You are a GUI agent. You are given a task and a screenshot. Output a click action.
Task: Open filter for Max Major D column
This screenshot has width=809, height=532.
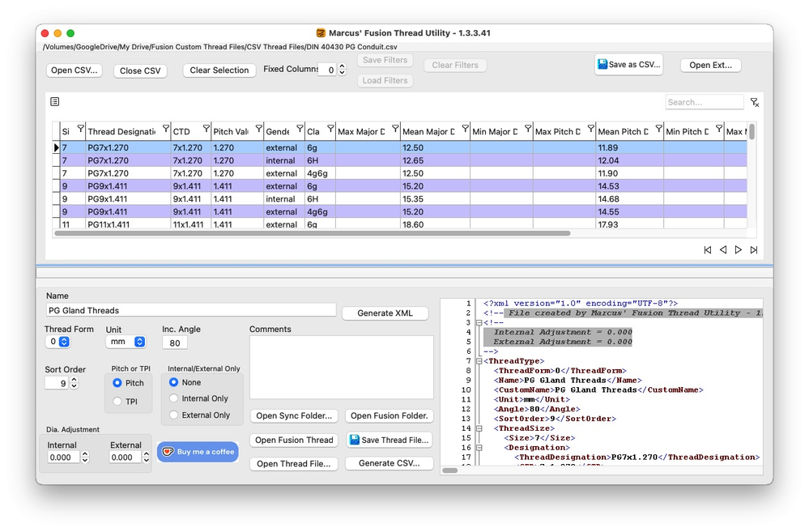point(395,129)
